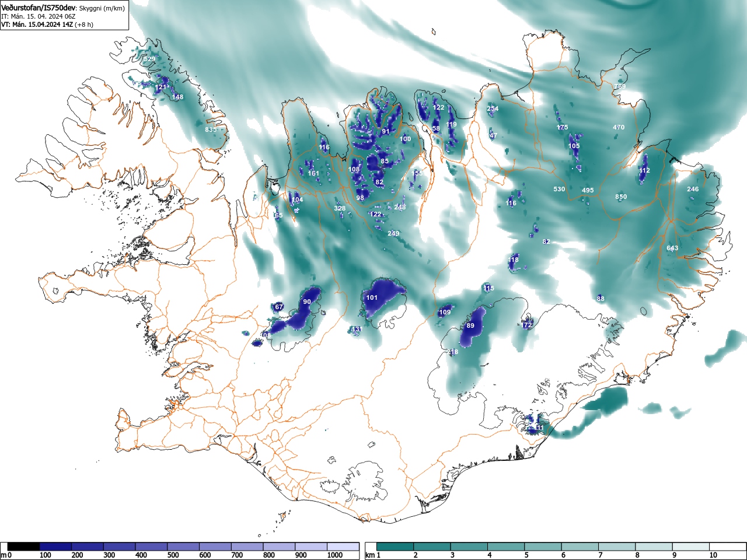Click the visibility value '148' on the map
This screenshot has width=747, height=560.
point(177,97)
